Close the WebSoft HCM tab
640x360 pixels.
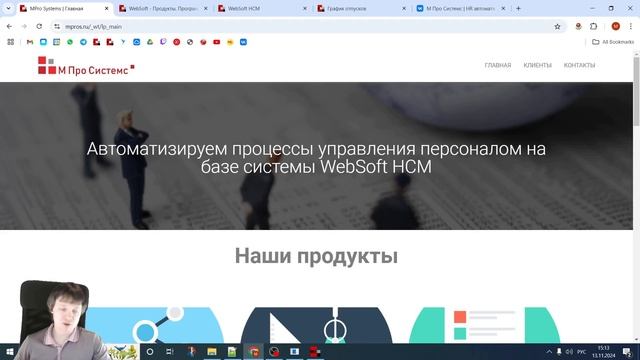304,8
